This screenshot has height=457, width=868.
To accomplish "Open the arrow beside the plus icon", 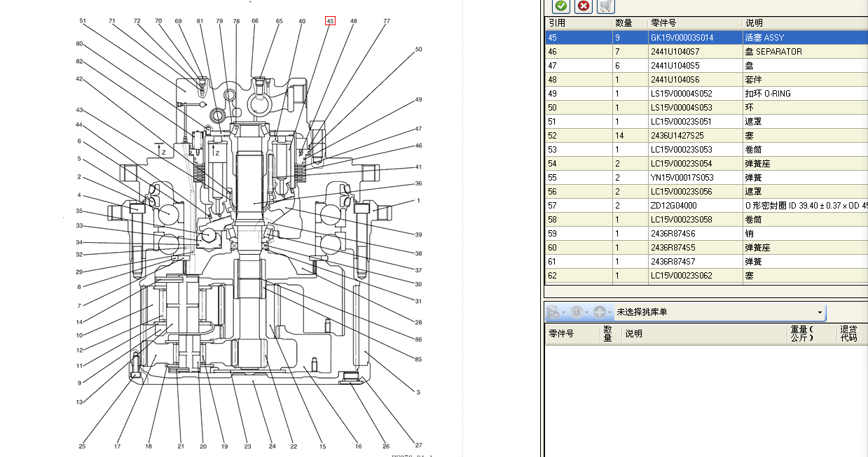I will [x=610, y=312].
